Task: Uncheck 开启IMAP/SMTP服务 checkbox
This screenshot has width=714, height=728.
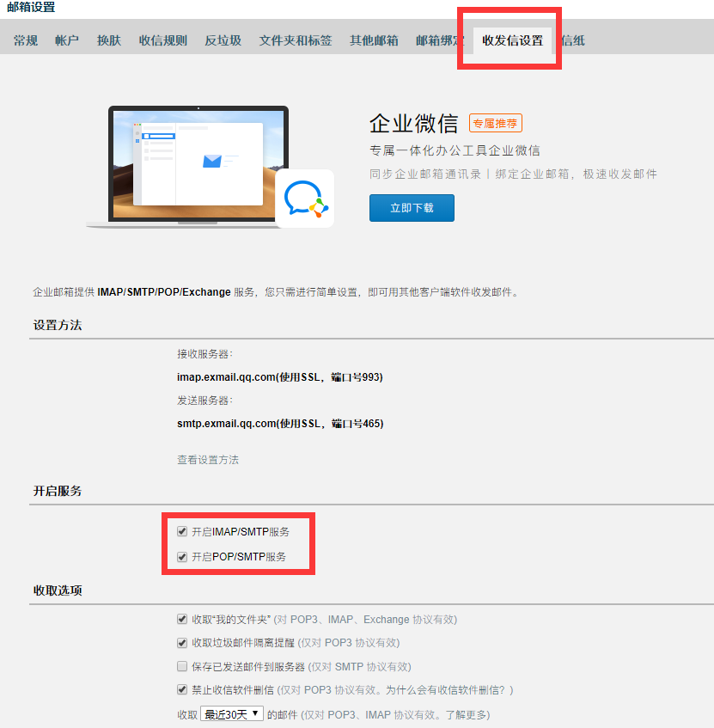Action: tap(182, 531)
